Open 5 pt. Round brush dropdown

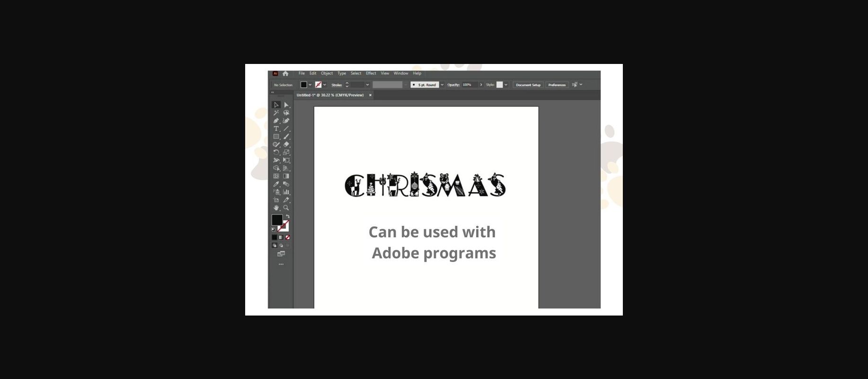click(442, 85)
